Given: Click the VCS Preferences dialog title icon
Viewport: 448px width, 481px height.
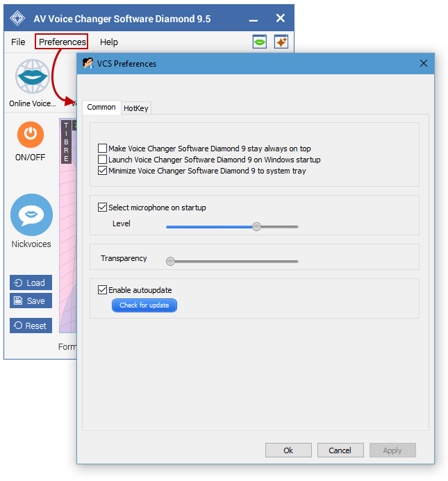Looking at the screenshot, I should tap(88, 63).
